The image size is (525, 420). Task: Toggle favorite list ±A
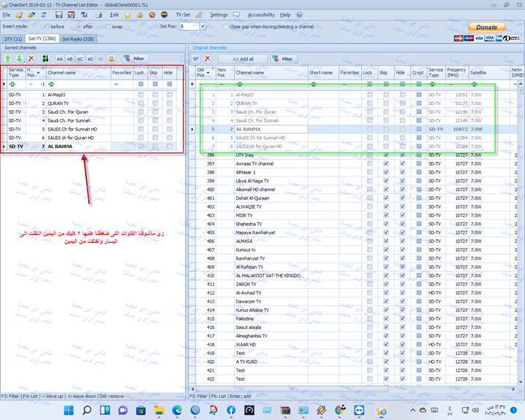click(59, 59)
